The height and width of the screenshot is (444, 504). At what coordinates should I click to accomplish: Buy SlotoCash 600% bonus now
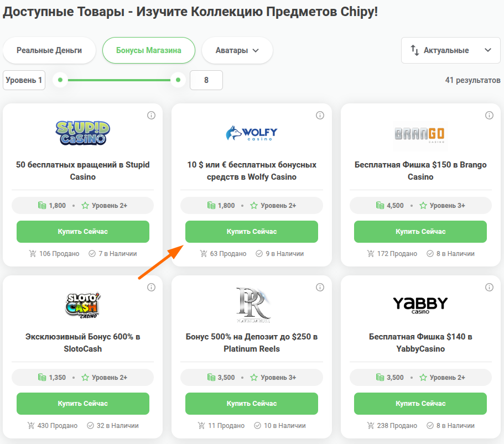click(82, 404)
